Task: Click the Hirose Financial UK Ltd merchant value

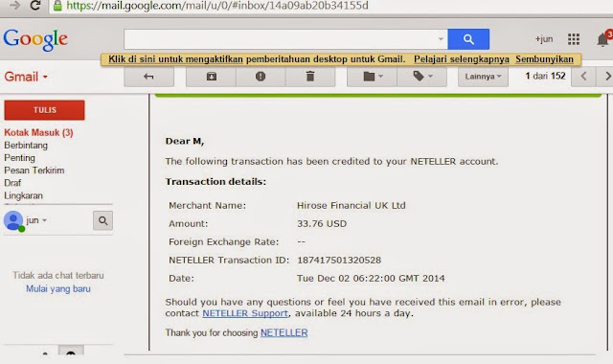Action: [352, 205]
